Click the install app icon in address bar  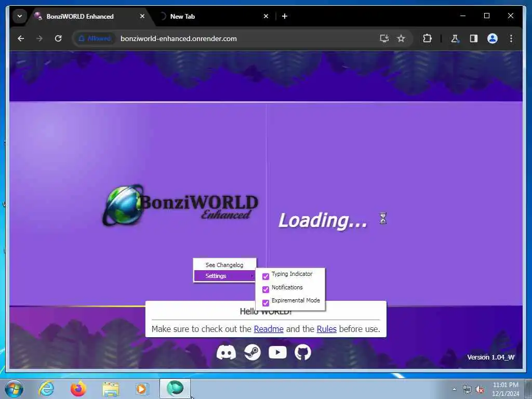[384, 38]
